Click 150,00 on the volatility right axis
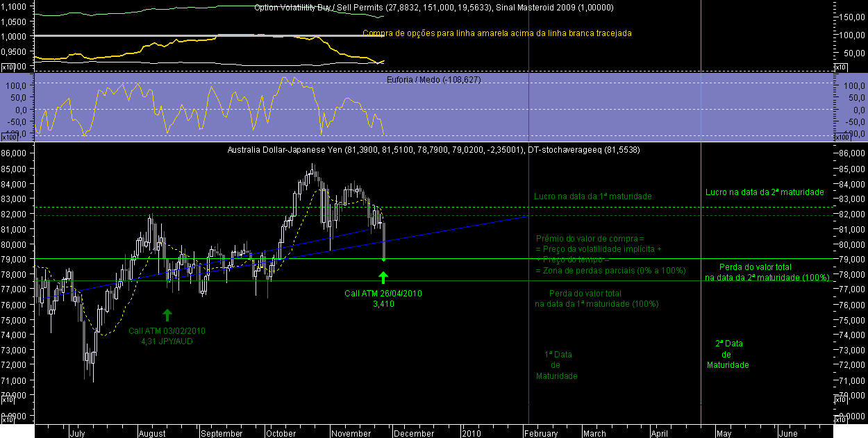 tap(852, 16)
